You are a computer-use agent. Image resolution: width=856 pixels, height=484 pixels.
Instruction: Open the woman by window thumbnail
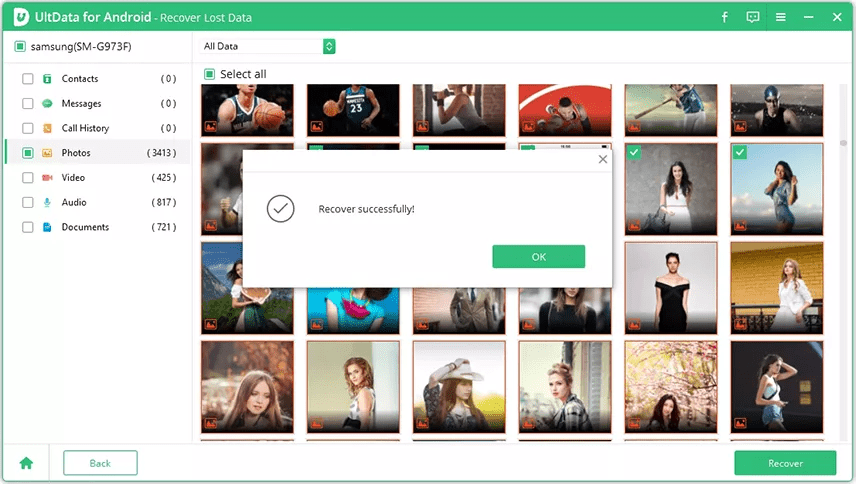point(353,387)
